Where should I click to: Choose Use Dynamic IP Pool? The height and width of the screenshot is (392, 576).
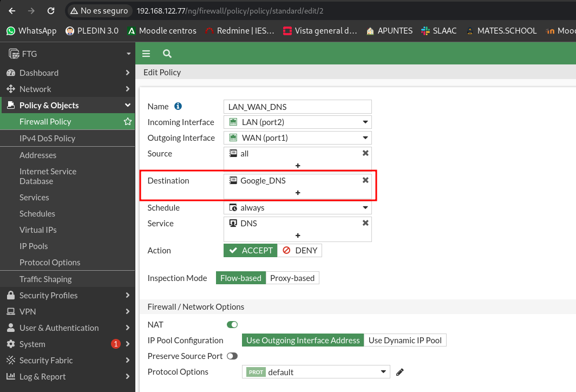(x=405, y=340)
